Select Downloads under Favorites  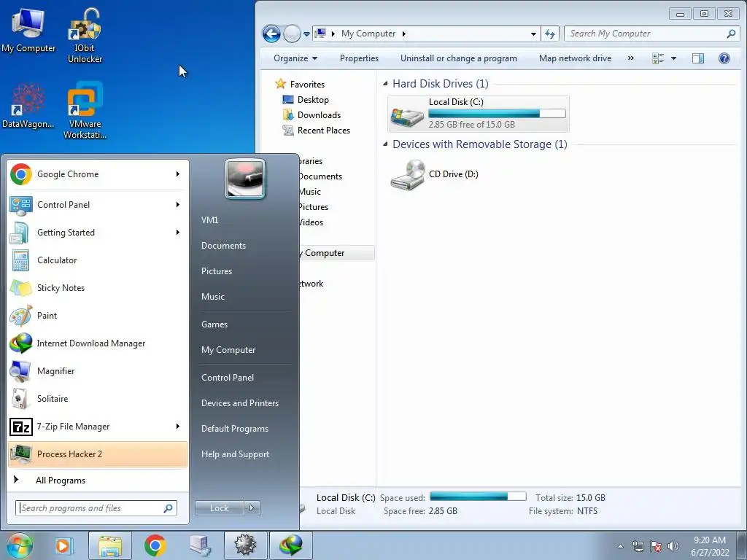(319, 115)
